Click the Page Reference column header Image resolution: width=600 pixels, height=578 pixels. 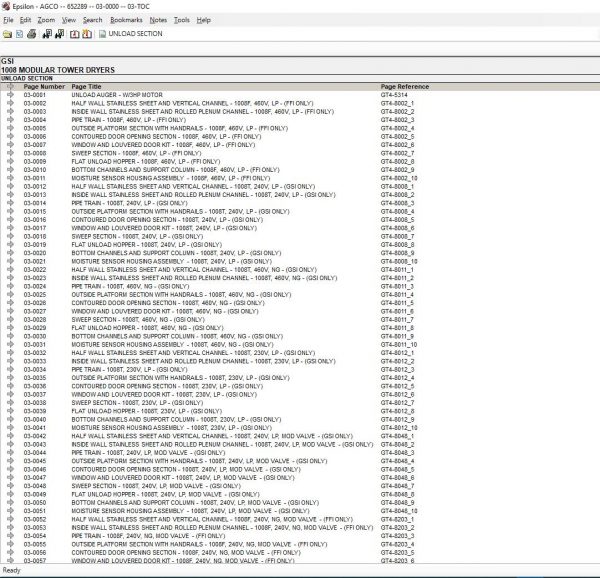(x=404, y=86)
